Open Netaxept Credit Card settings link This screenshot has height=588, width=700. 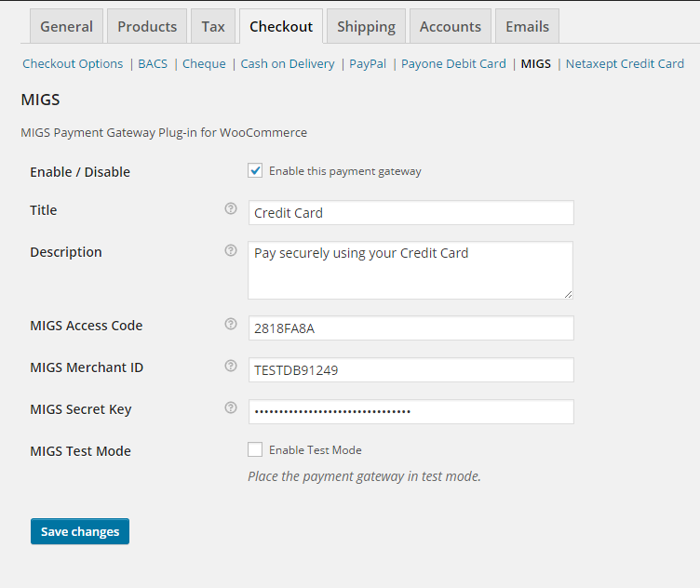(625, 64)
